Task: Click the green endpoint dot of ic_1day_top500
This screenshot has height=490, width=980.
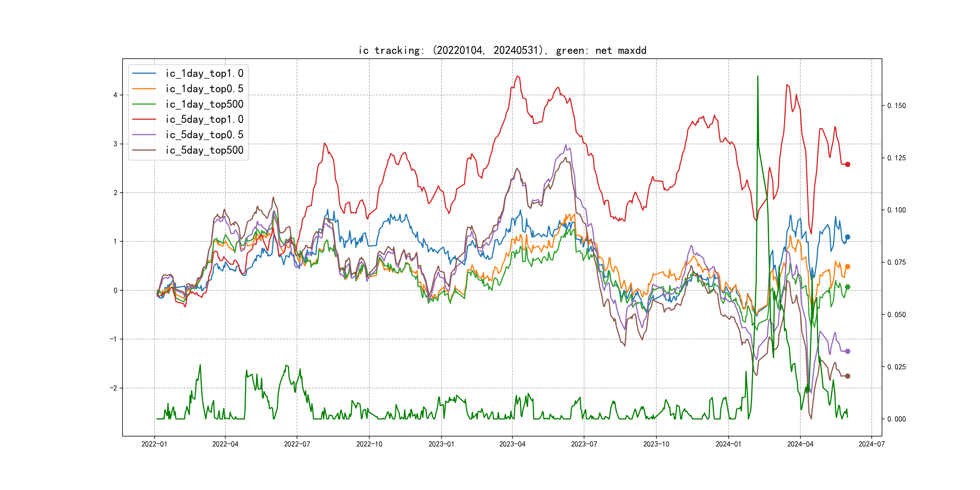Action: 847,287
